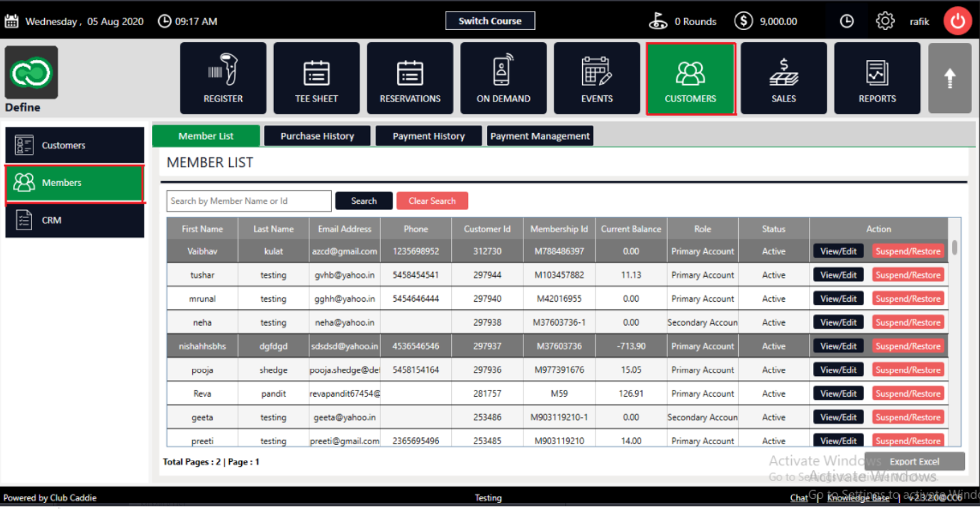Click View/Edit for neha testing
This screenshot has width=980, height=509.
pyautogui.click(x=838, y=322)
